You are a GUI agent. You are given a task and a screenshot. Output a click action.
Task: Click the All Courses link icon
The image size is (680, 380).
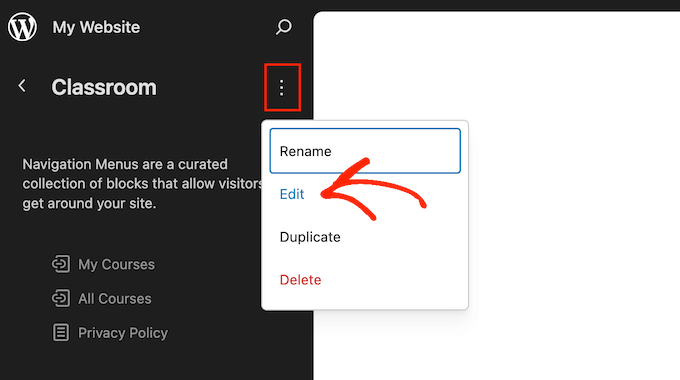click(x=61, y=298)
